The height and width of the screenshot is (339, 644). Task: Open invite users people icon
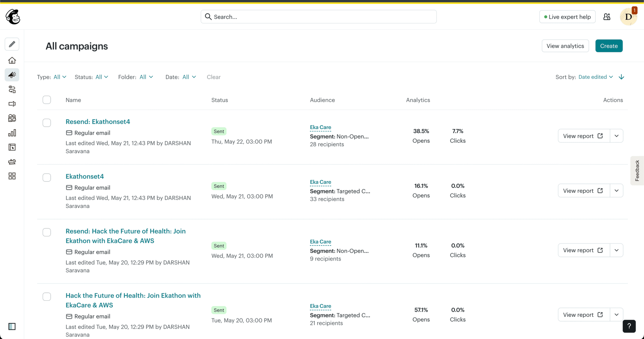click(607, 17)
